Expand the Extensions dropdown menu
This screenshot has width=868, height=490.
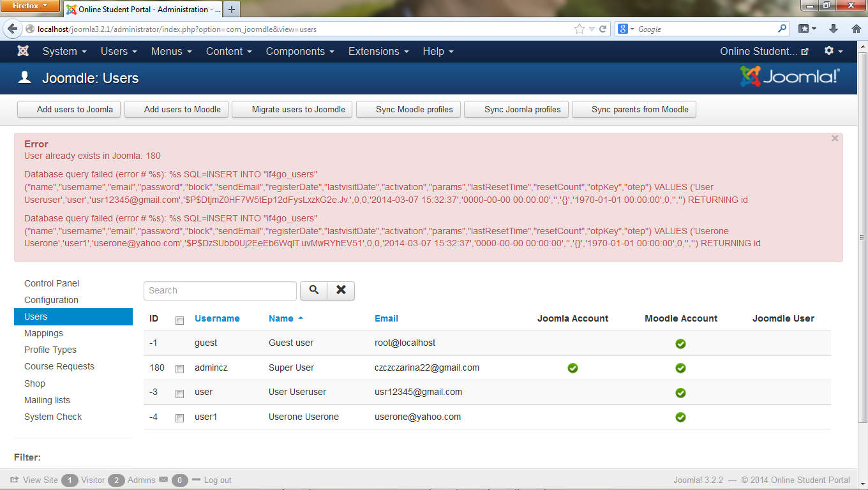[x=378, y=52]
